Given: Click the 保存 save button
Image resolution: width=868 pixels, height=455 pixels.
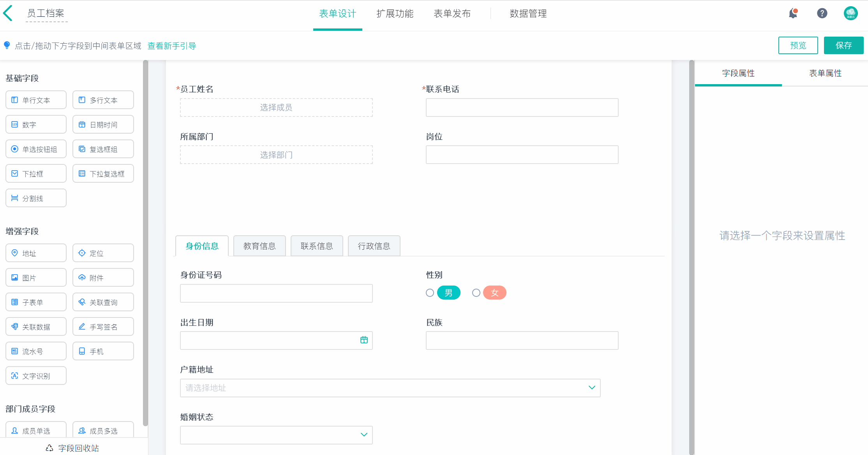Looking at the screenshot, I should (843, 45).
